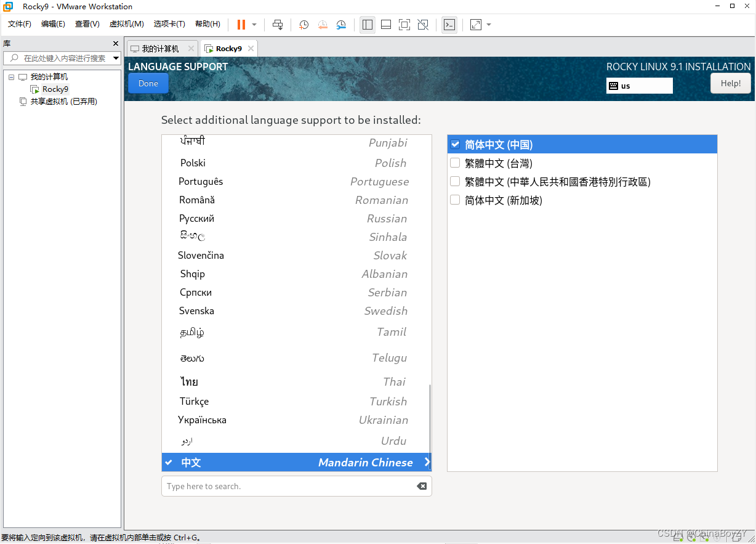
Task: Open the 查看(V) menu
Action: tap(87, 24)
